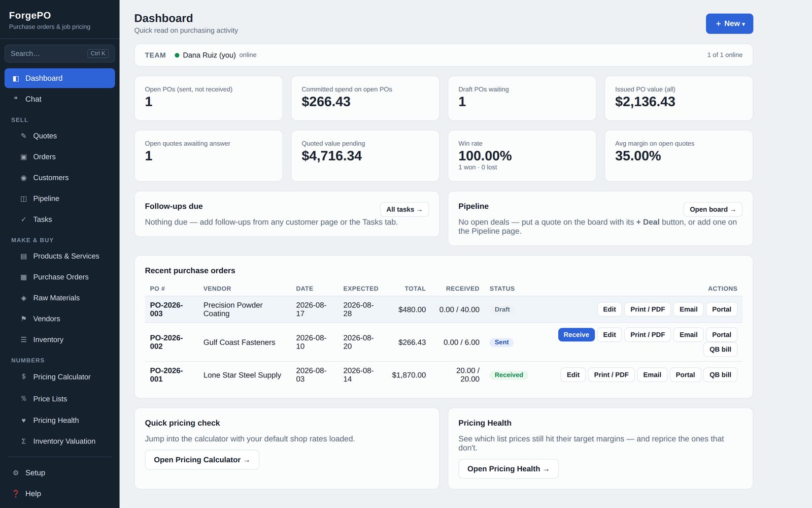
Task: Open All tasks from Follow-ups
Action: click(404, 209)
